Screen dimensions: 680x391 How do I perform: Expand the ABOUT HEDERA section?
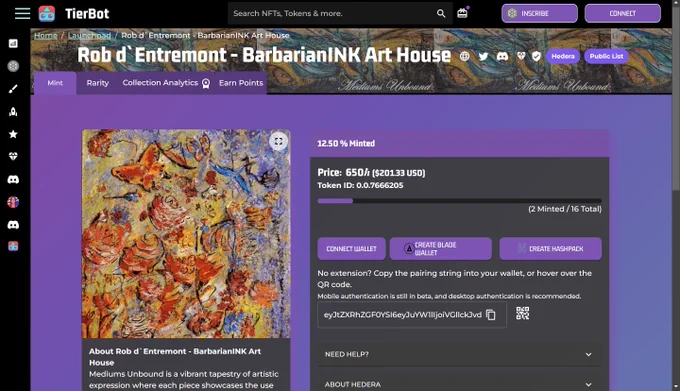click(459, 384)
